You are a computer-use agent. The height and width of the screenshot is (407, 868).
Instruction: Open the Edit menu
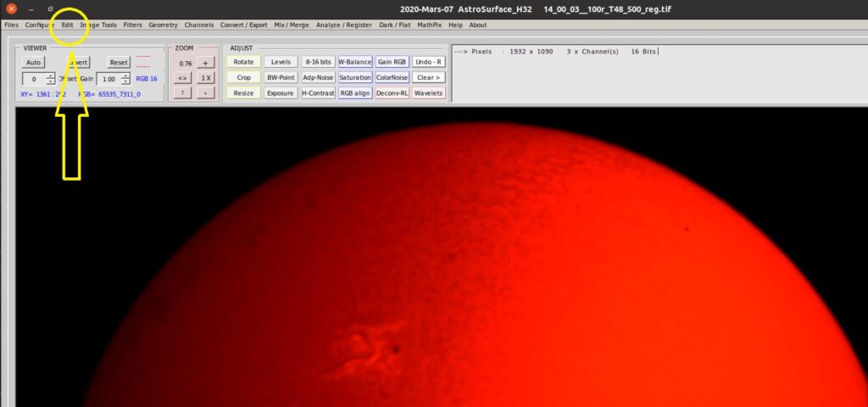click(x=67, y=25)
